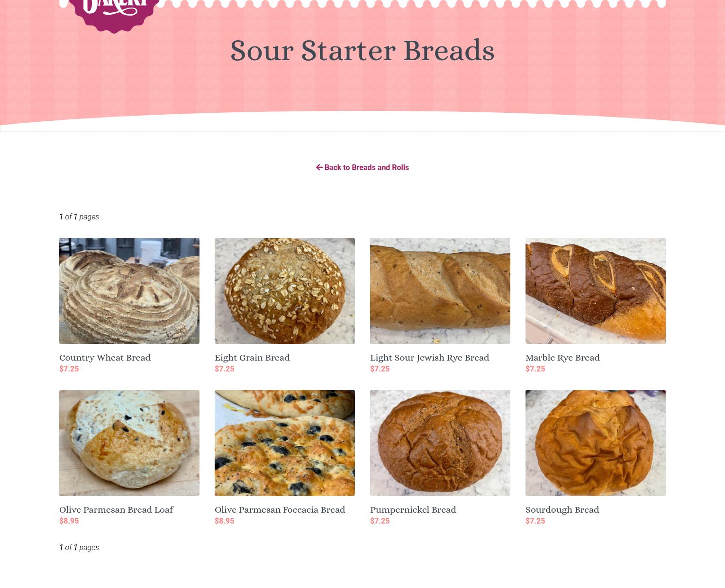Select the Olive Parmesan Foccacia Bread title
Image resolution: width=725 pixels, height=588 pixels.
(280, 510)
